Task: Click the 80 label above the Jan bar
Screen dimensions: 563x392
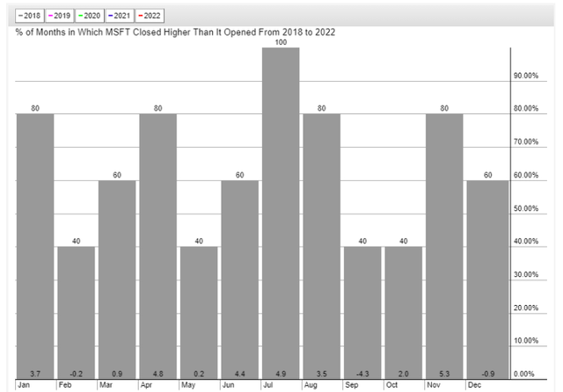Action: [x=35, y=108]
